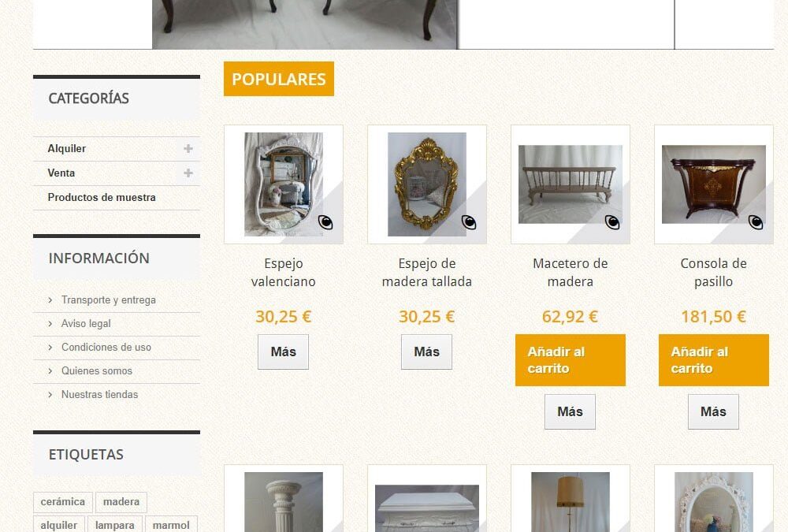Open Condiciones de uso link
The image size is (788, 532).
click(x=106, y=347)
